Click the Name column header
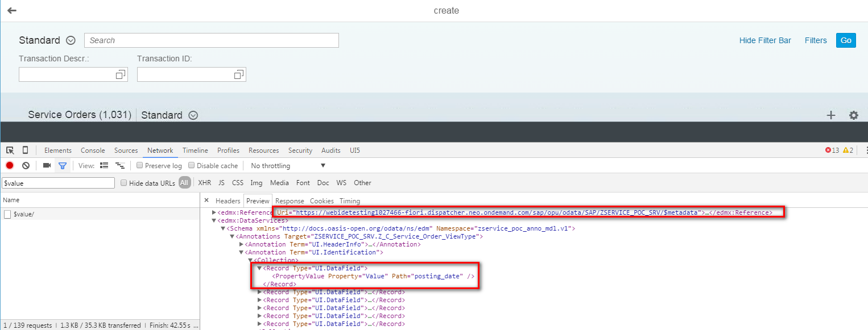The width and height of the screenshot is (868, 330). click(x=100, y=200)
